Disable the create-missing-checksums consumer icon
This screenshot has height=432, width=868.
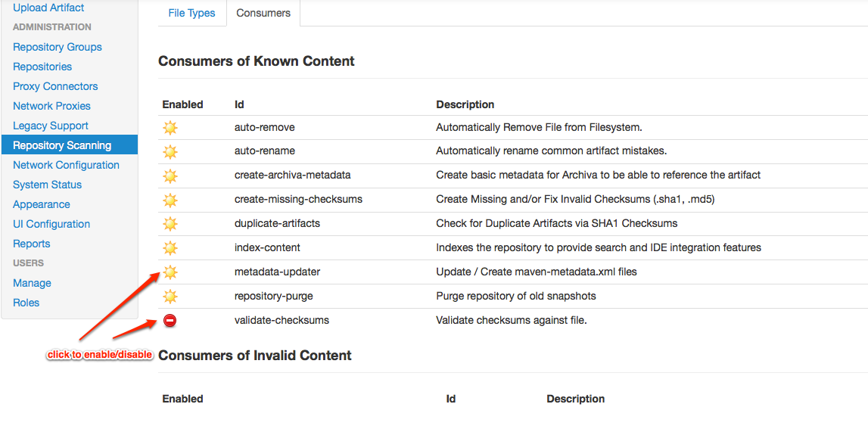170,200
